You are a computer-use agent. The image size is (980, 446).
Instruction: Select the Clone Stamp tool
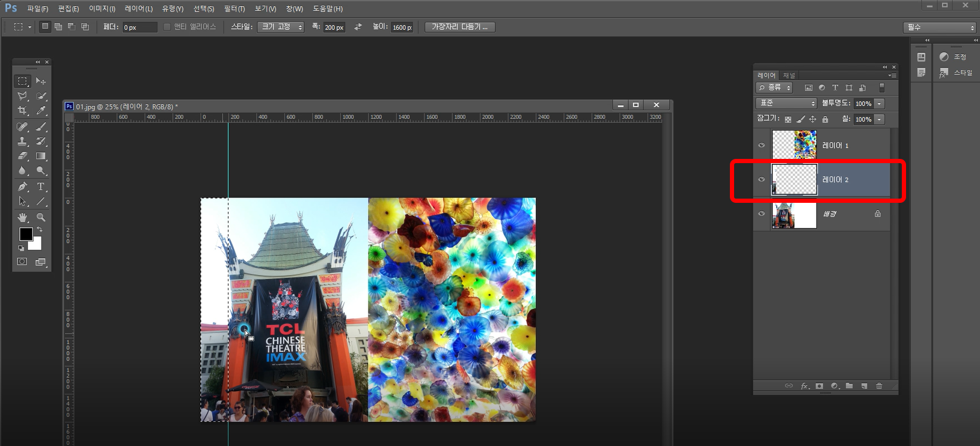(22, 141)
